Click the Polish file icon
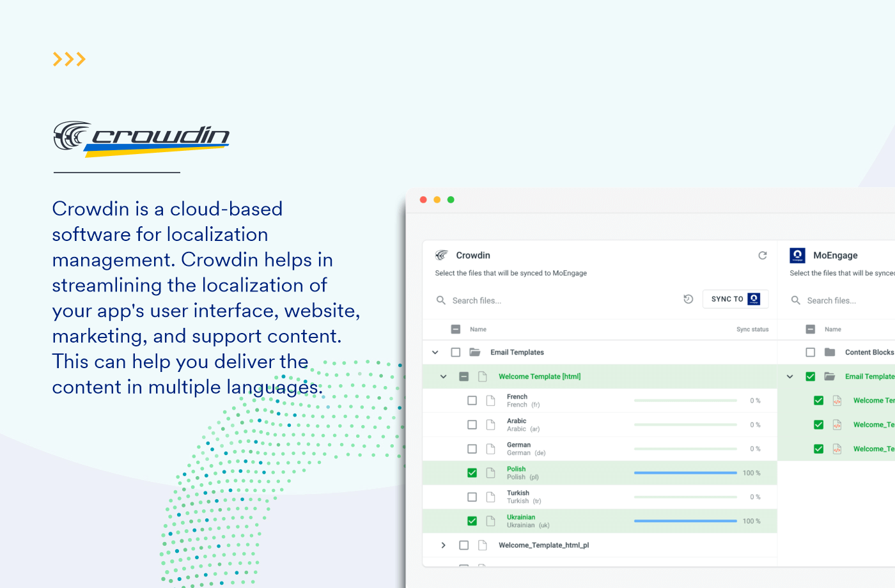This screenshot has height=588, width=895. coord(491,473)
